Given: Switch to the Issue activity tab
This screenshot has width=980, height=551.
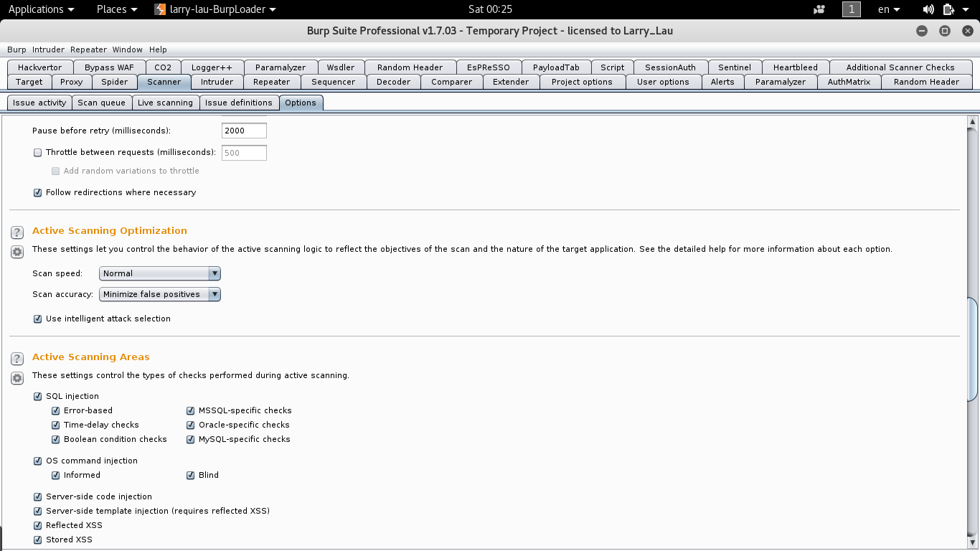Looking at the screenshot, I should coord(39,103).
